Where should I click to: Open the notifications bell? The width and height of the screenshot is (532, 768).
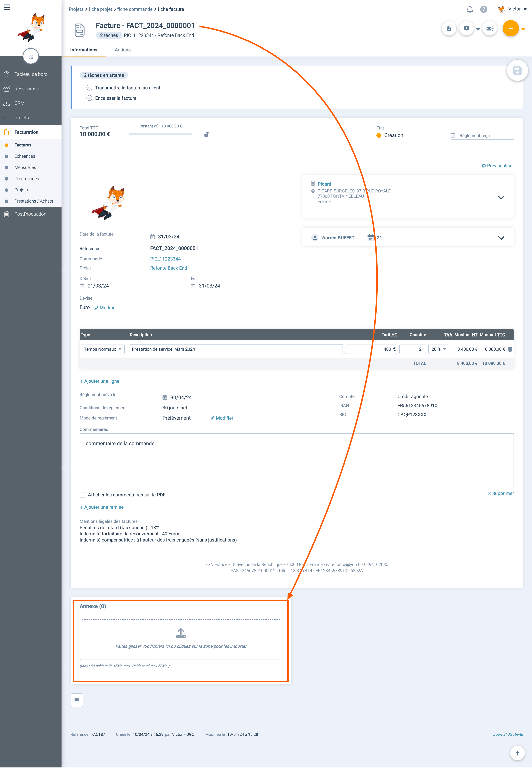pos(469,9)
